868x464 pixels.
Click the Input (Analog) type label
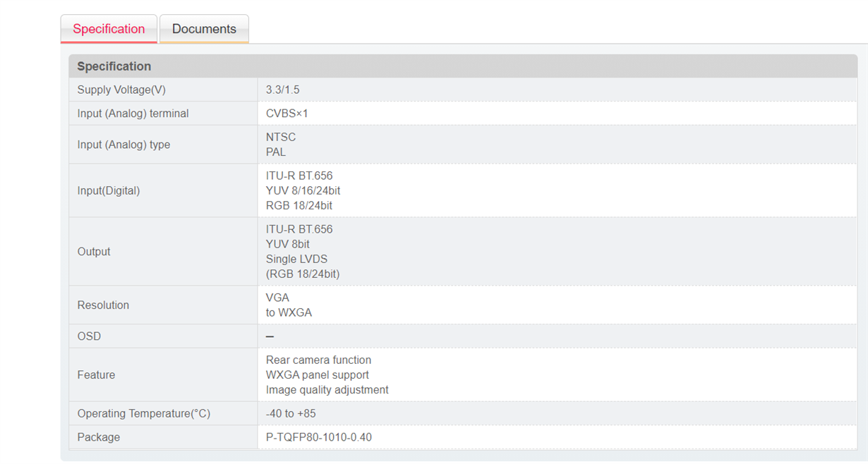point(123,145)
